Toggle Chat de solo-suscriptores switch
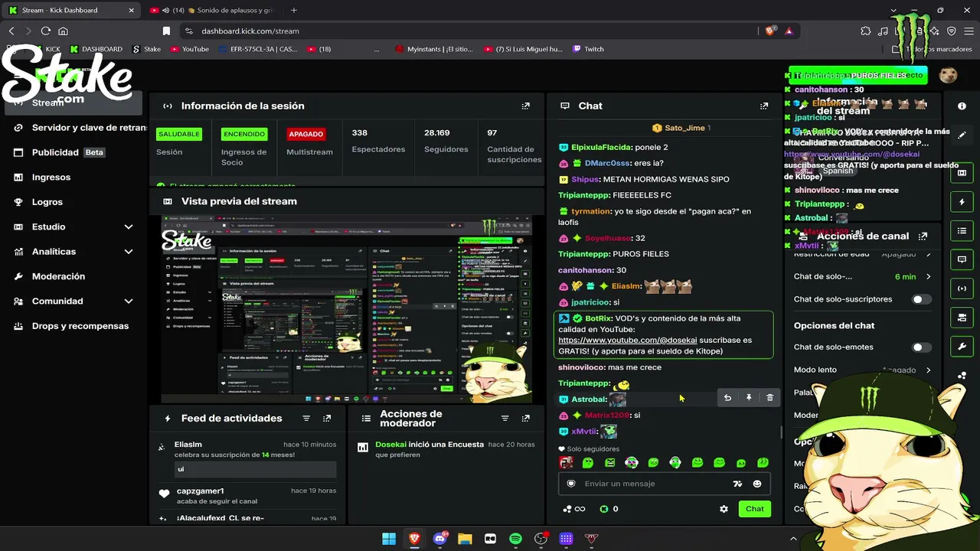The image size is (980, 551). 922,299
